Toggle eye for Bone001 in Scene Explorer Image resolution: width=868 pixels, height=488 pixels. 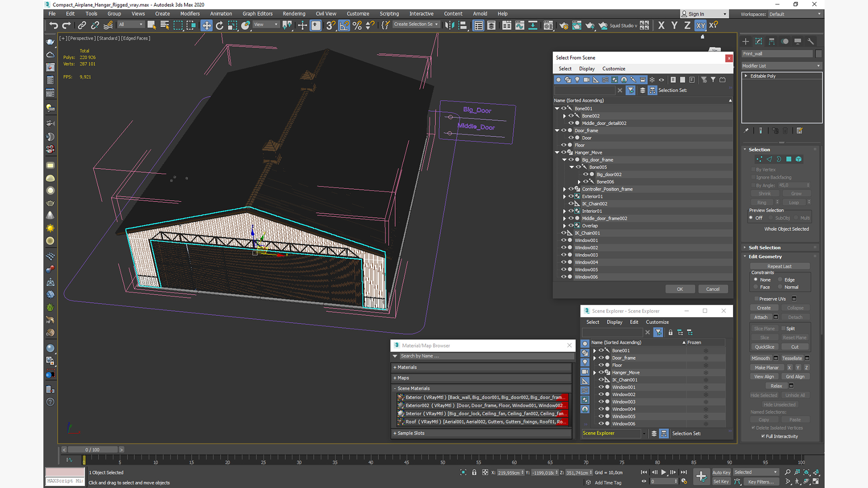click(x=601, y=351)
